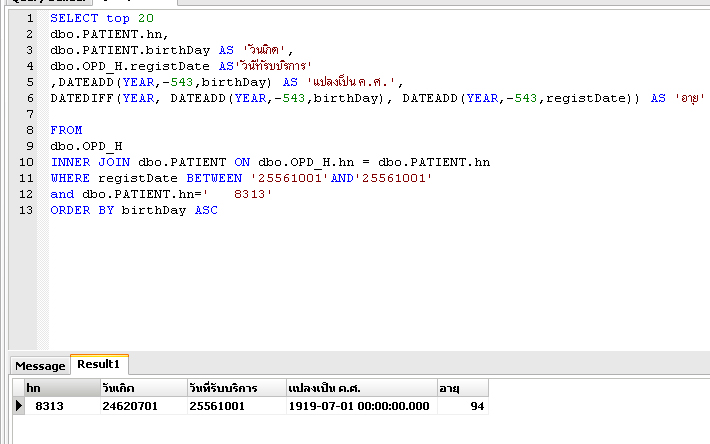710x444 pixels.
Task: Click the number 20 on line 1
Action: click(146, 18)
